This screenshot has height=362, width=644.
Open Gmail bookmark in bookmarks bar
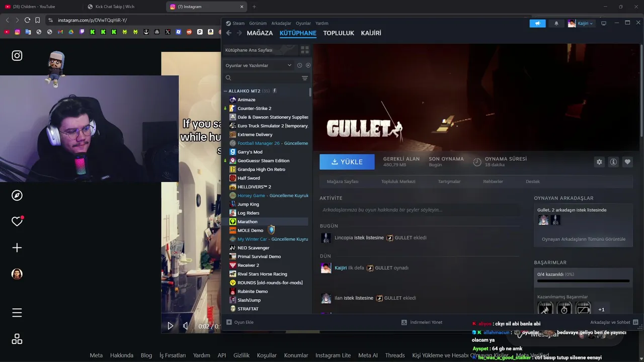60,32
